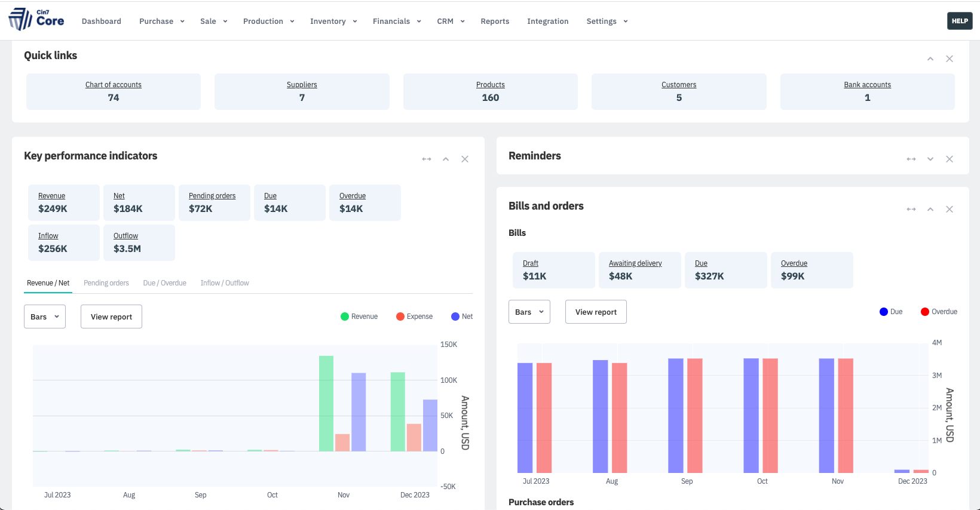Image resolution: width=980 pixels, height=510 pixels.
Task: Open the Financials menu
Action: [x=397, y=21]
